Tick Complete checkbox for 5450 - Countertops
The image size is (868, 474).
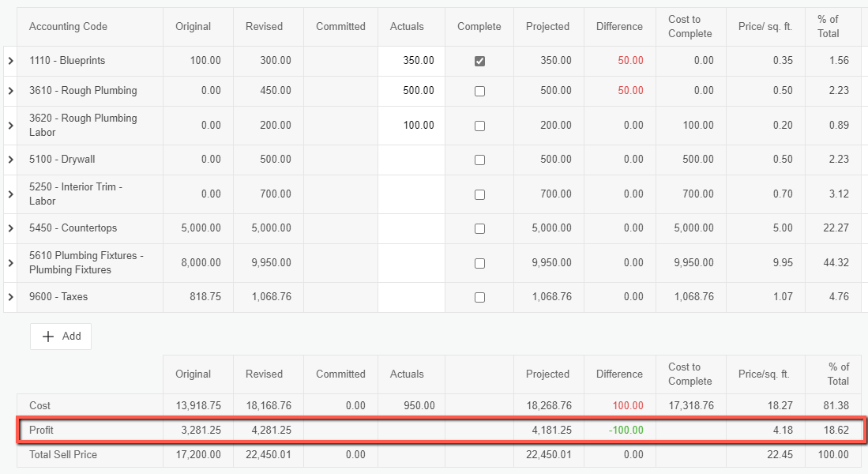pyautogui.click(x=479, y=228)
